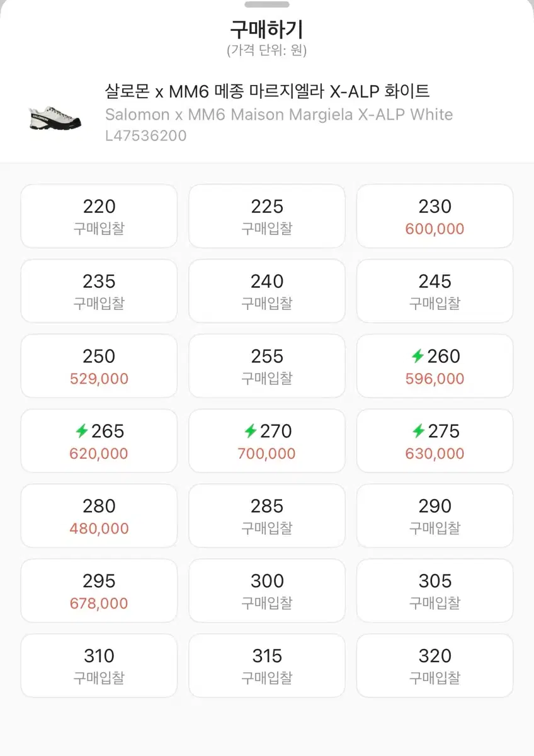The image size is (534, 756).
Task: Select size 230 priced 600,000
Action: pyautogui.click(x=435, y=216)
